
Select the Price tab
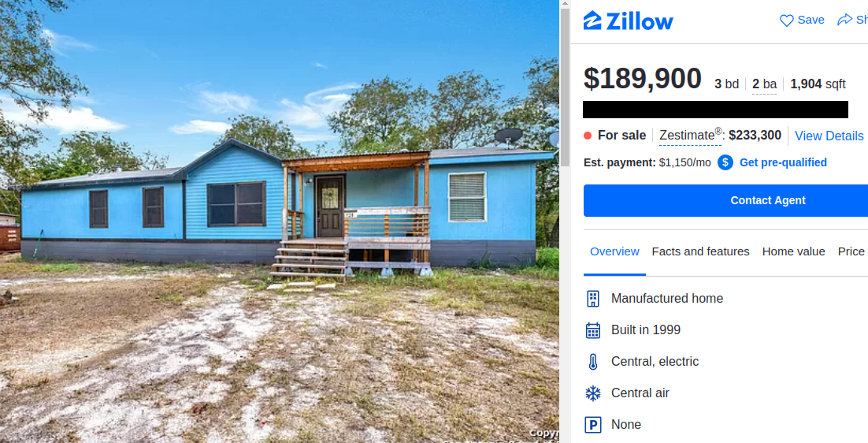click(x=852, y=251)
